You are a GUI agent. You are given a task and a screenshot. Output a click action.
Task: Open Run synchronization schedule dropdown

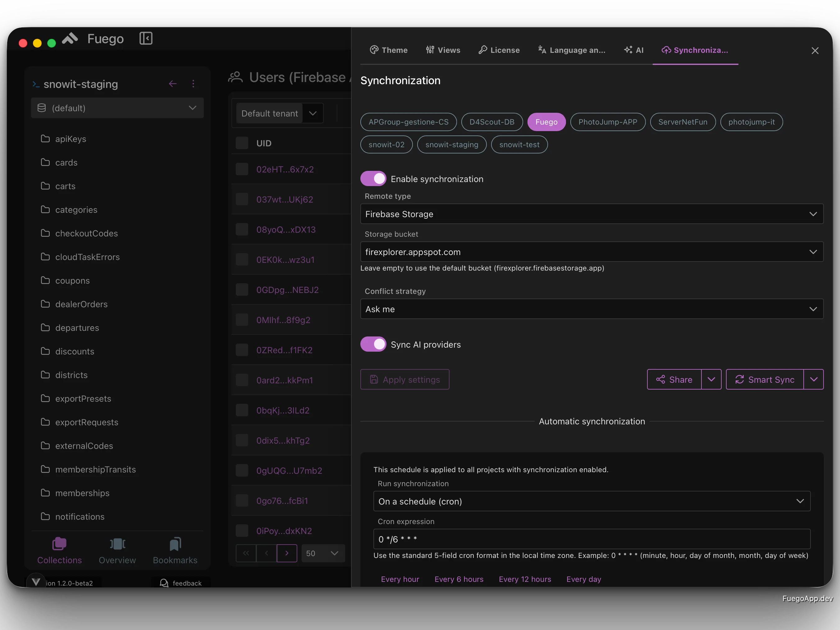[x=592, y=501]
